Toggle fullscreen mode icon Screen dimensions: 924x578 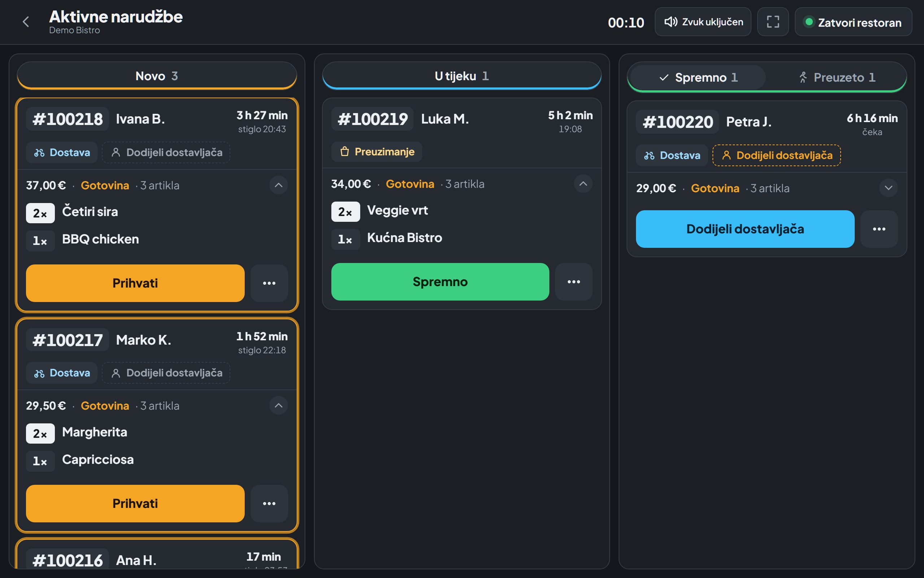773,22
